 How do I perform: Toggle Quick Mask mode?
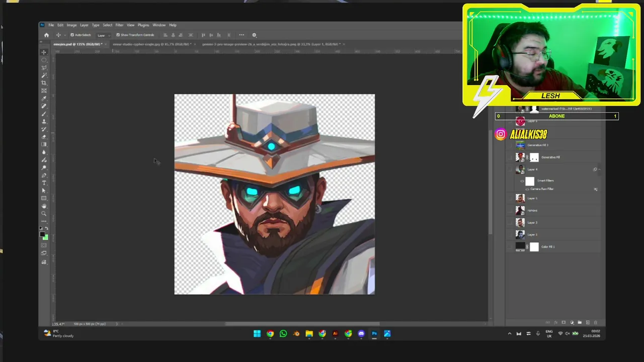point(44,245)
